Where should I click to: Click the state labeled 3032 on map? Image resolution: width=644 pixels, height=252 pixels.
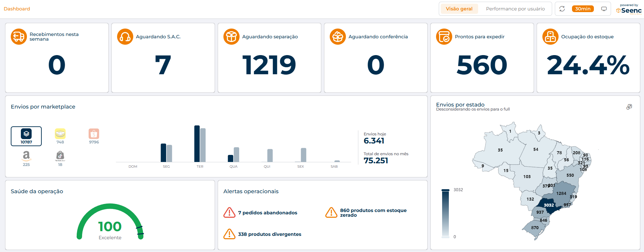[549, 205]
